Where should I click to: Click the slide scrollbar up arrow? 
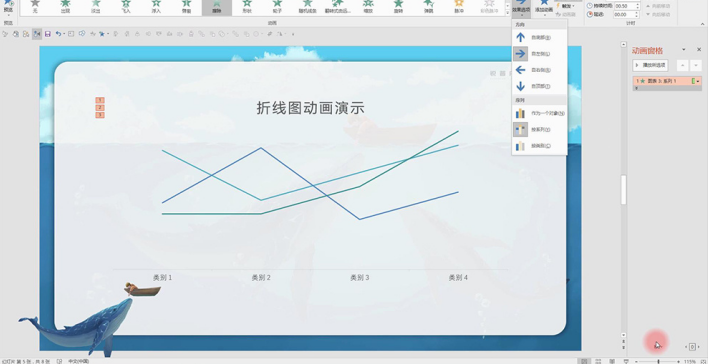click(x=624, y=45)
